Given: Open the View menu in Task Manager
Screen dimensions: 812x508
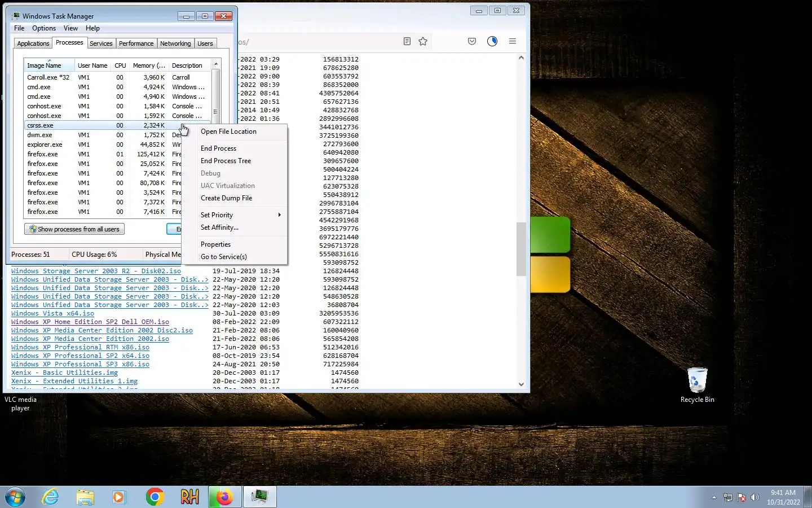Looking at the screenshot, I should point(70,28).
